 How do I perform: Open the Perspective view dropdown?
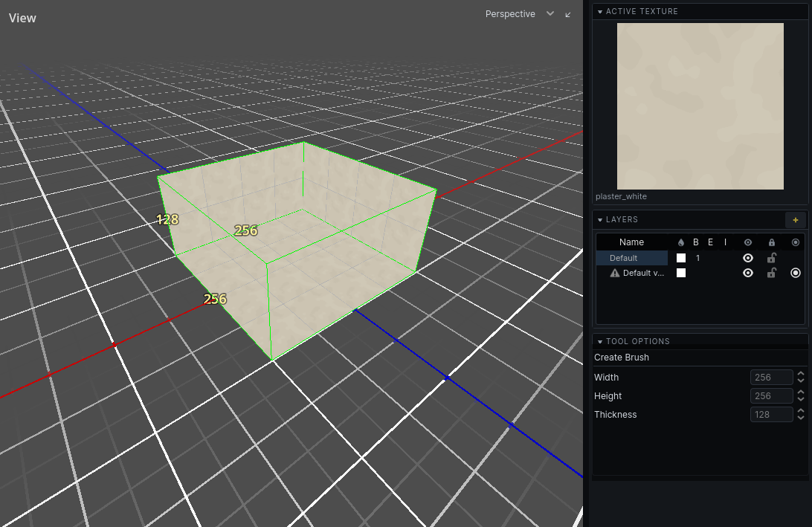519,14
